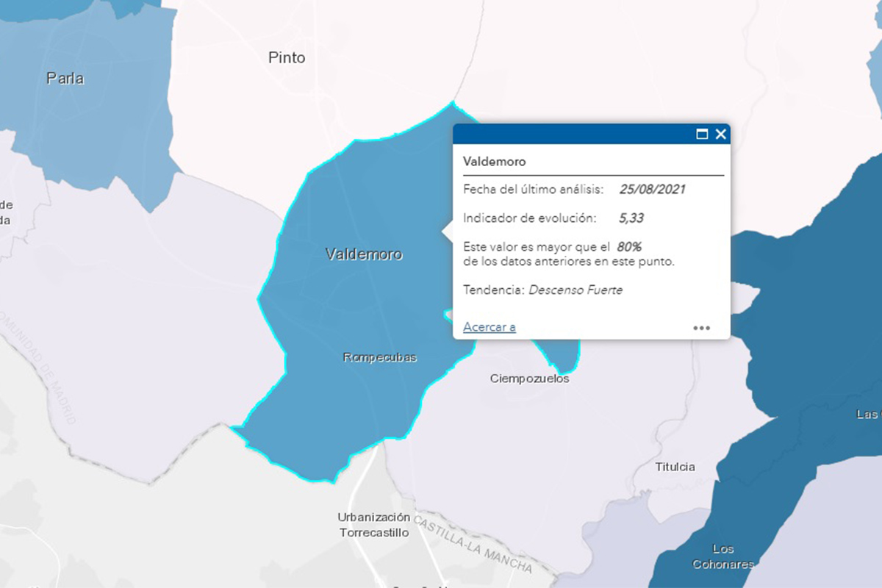Screen dimensions: 882x588
Task: Select the Valdemoro label on the map
Action: 363,254
